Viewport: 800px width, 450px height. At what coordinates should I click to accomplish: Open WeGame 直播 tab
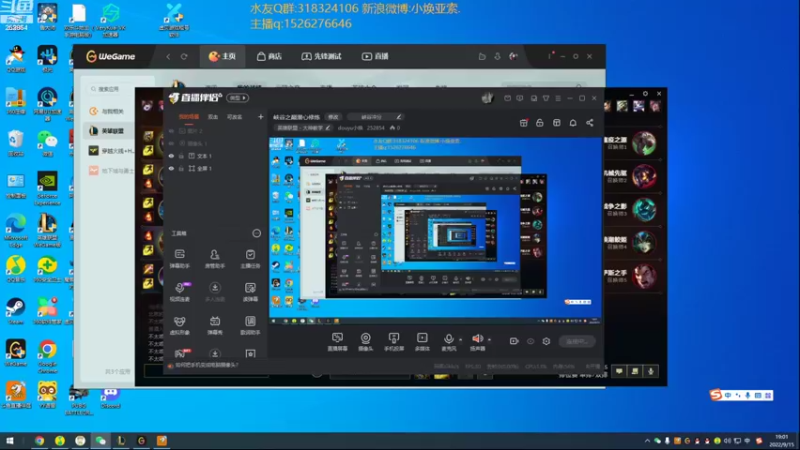click(376, 56)
